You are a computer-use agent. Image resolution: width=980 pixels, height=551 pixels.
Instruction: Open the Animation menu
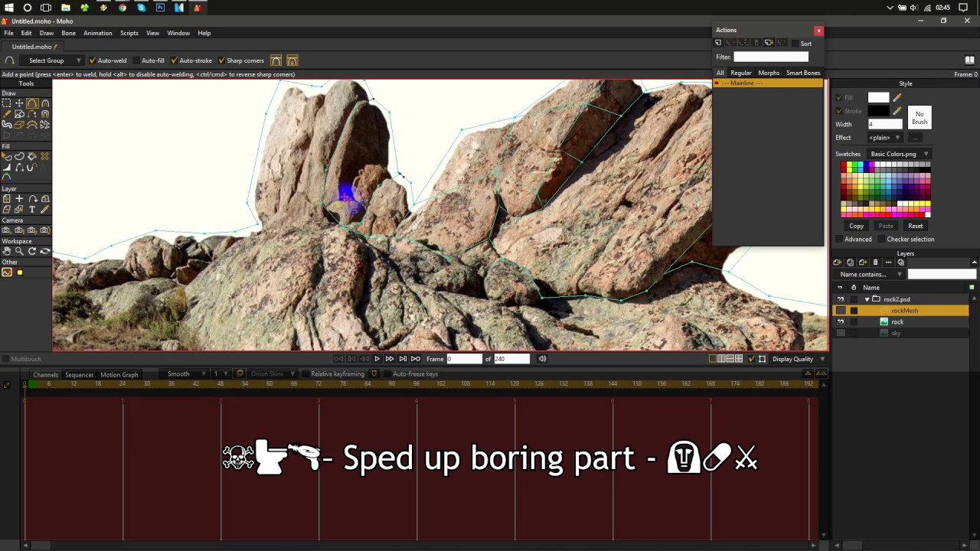(97, 33)
